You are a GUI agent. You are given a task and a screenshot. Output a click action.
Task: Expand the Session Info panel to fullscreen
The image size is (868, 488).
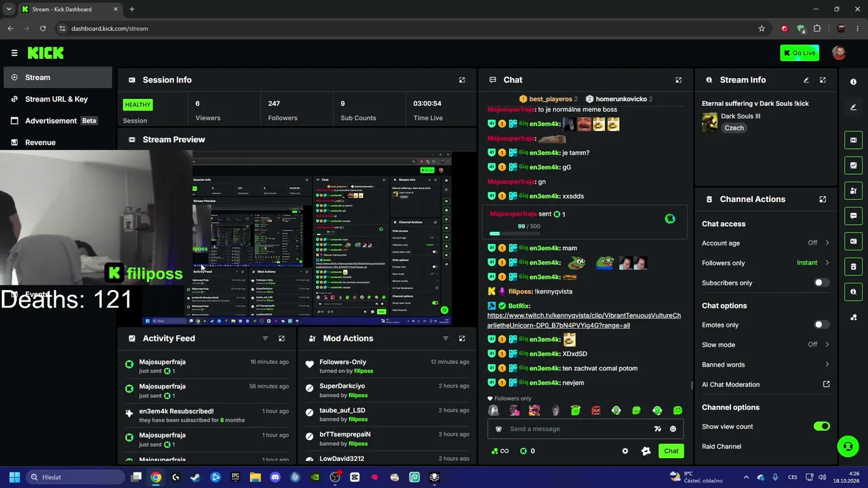[462, 80]
